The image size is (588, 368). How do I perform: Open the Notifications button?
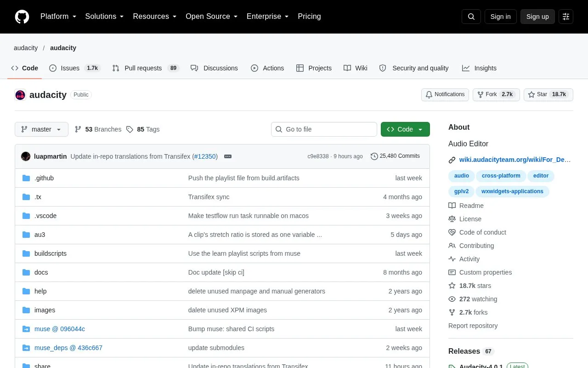(x=445, y=95)
